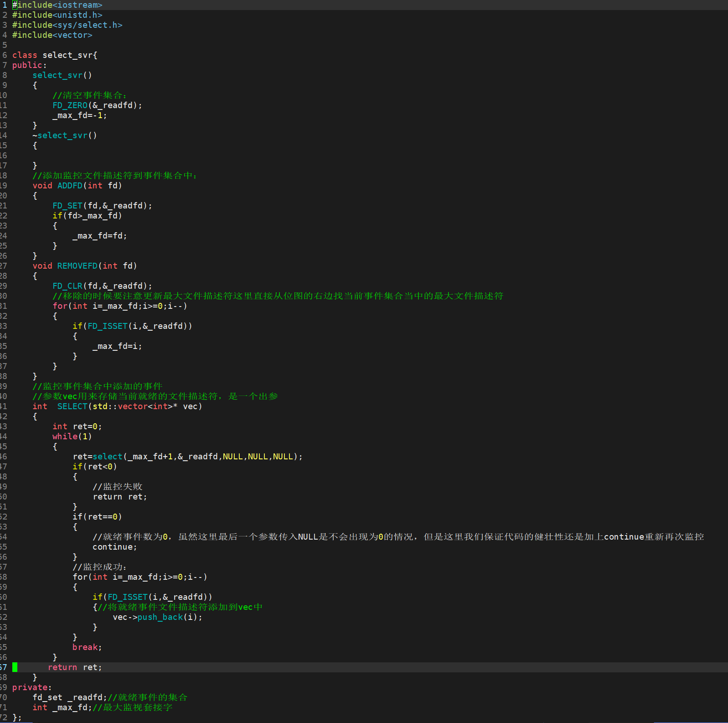
Task: Place cursor on 'class select_svr{'
Action: click(x=55, y=55)
